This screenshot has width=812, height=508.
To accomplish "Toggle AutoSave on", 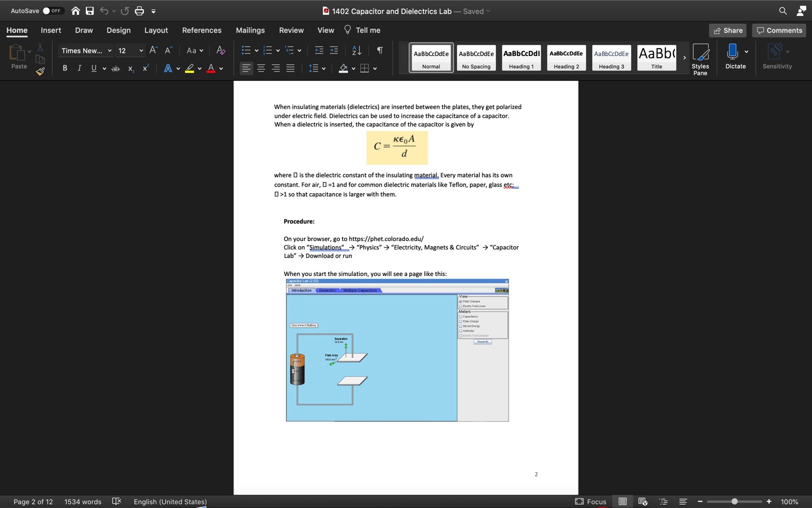I will coord(48,10).
